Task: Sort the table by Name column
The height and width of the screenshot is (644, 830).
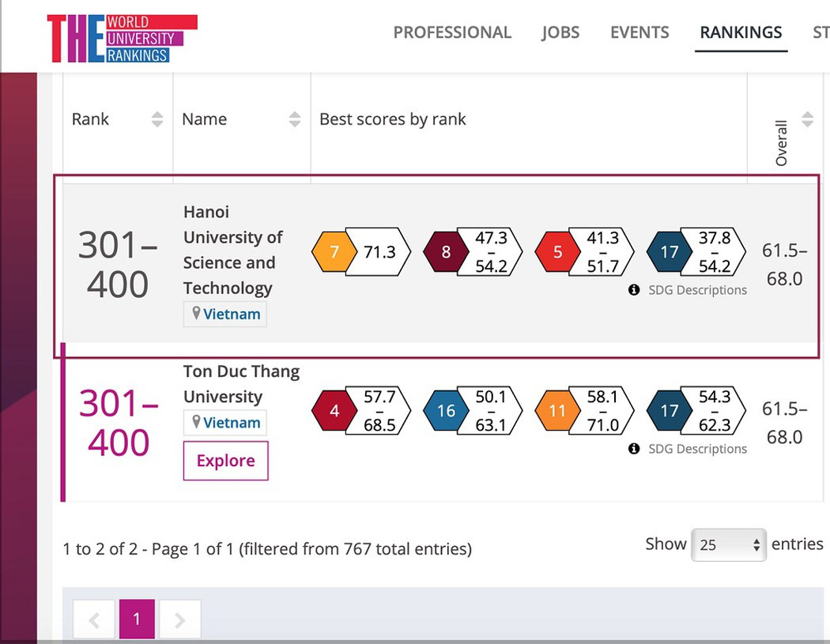Action: click(x=295, y=119)
